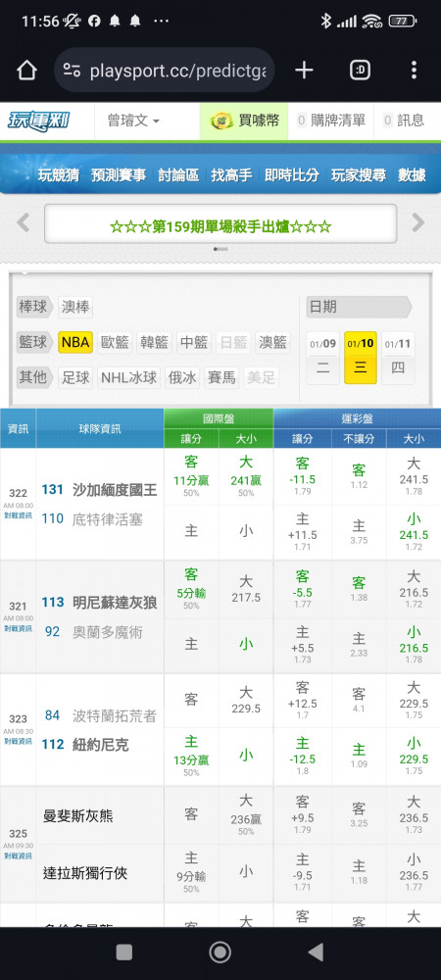Viewport: 441px width, 980px height.
Task: Show previous banner with left arrow
Action: [x=24, y=222]
